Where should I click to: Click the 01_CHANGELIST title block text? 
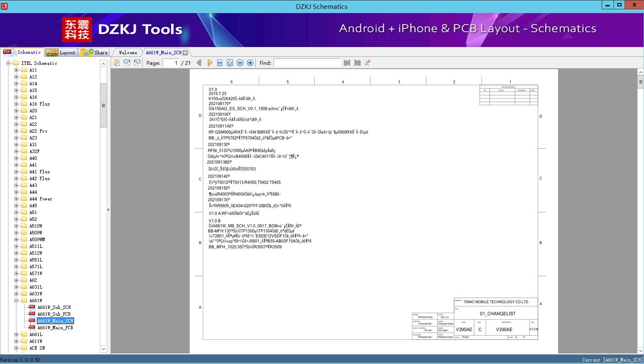[x=498, y=314]
